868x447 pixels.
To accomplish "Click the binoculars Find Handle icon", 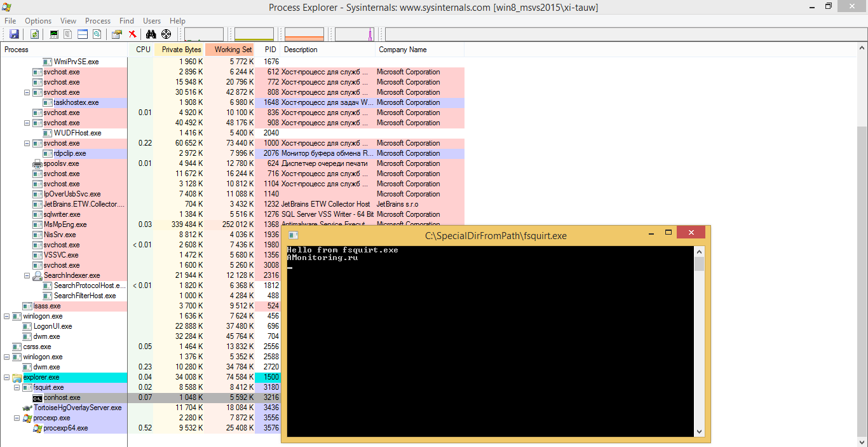I will [x=151, y=34].
